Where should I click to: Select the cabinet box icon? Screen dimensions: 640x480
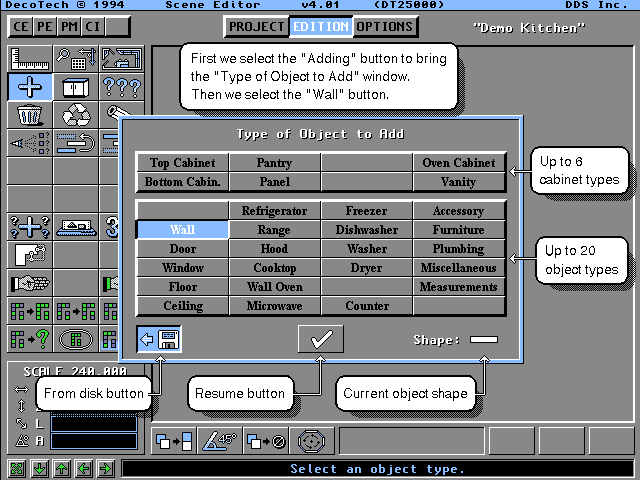pos(76,87)
